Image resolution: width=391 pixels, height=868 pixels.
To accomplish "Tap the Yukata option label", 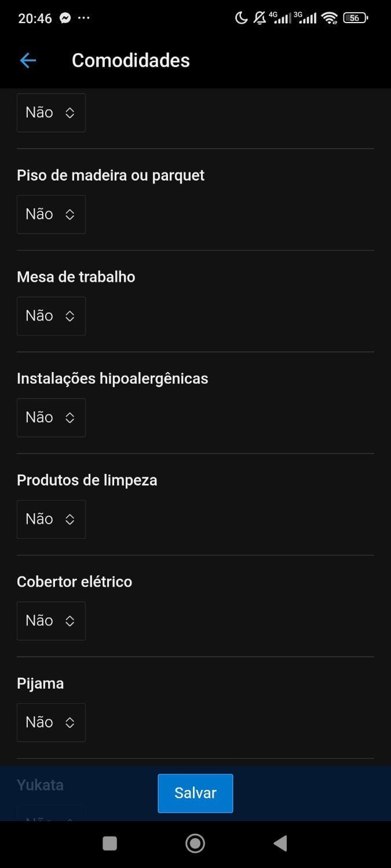I will (x=40, y=785).
